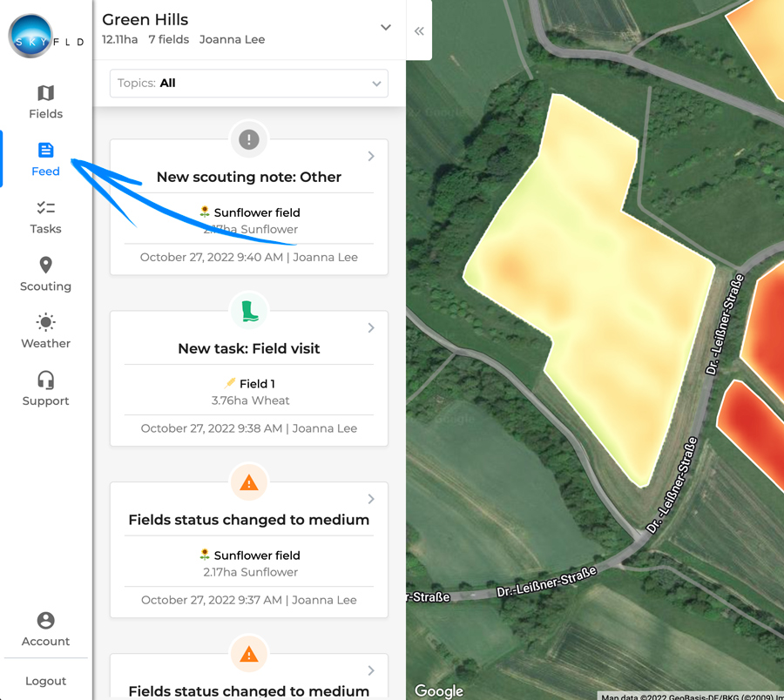The image size is (784, 700).
Task: Click the wheat icon beside Field 1
Action: click(x=230, y=383)
